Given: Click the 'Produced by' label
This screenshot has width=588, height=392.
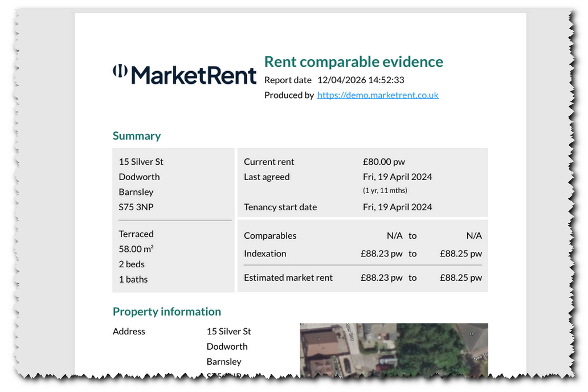Looking at the screenshot, I should [x=289, y=95].
